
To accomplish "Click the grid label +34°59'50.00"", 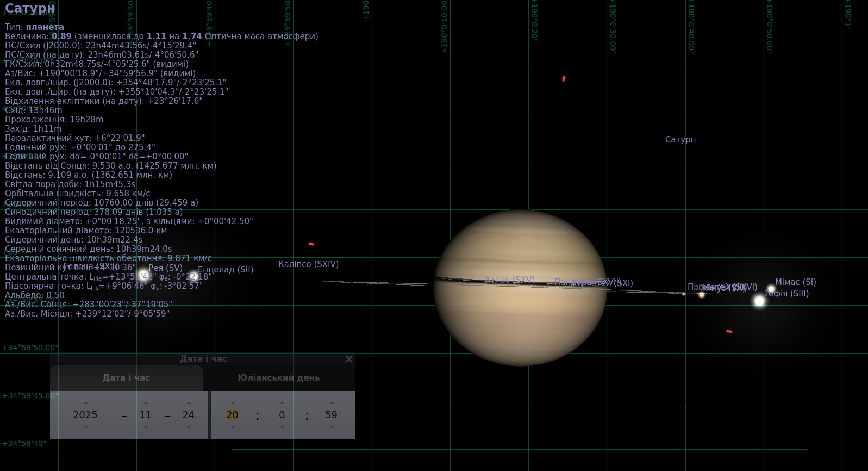I will pos(30,348).
